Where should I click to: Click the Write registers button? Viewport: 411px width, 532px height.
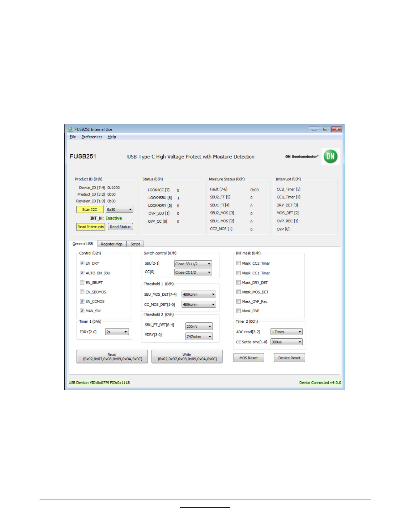tap(187, 357)
